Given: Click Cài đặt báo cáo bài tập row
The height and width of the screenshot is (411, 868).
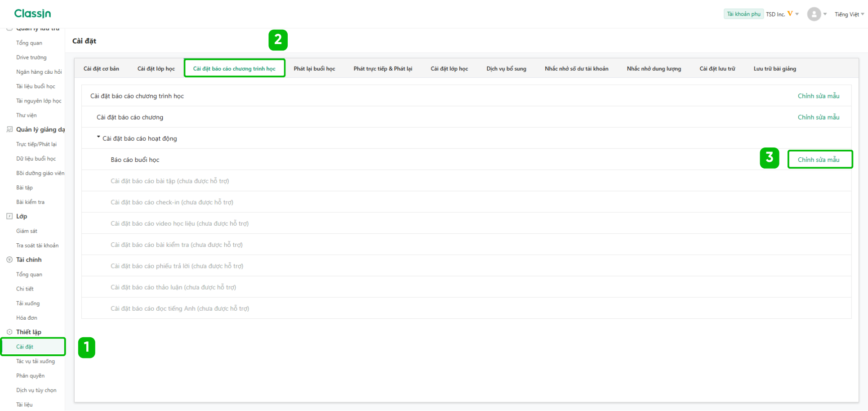Looking at the screenshot, I should pyautogui.click(x=466, y=181).
